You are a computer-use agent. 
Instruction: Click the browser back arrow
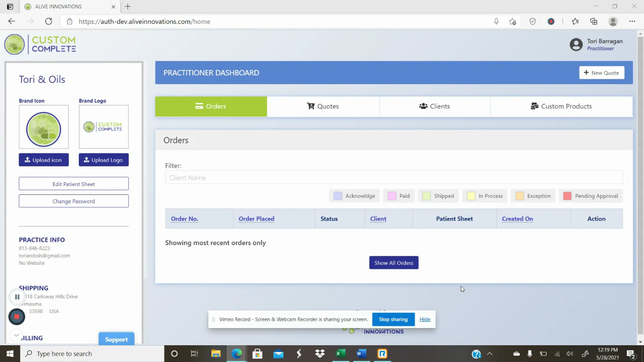click(12, 21)
